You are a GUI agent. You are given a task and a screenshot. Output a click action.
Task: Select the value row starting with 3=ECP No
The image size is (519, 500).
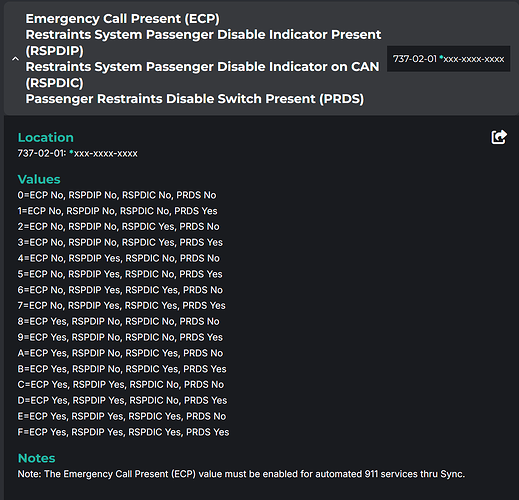pyautogui.click(x=120, y=242)
